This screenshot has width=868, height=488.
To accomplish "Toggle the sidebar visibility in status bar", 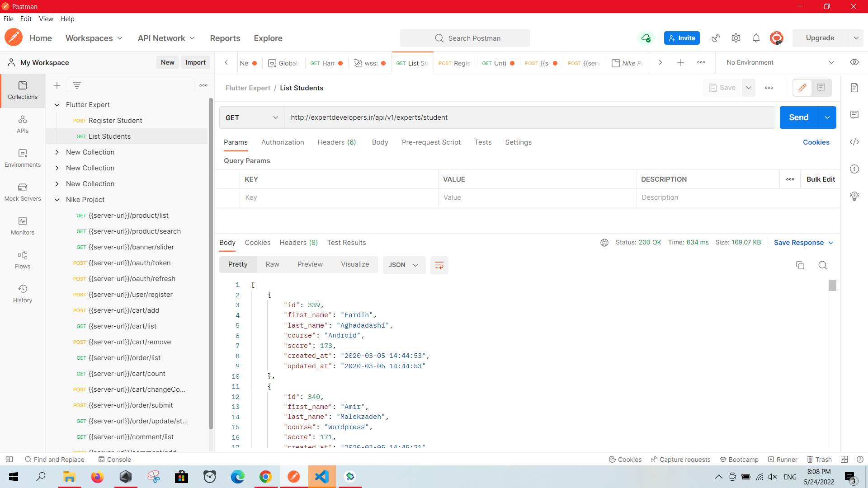I will tap(9, 460).
